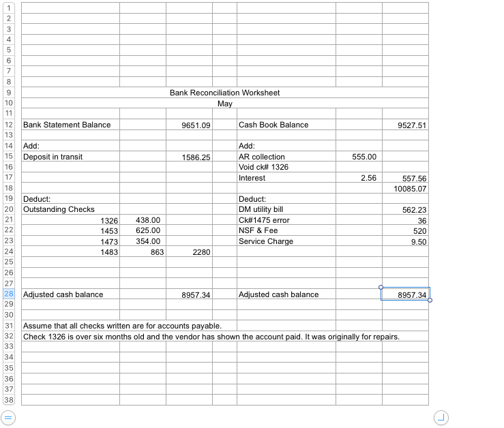Select the subtotal cell 10085.07

click(405, 188)
